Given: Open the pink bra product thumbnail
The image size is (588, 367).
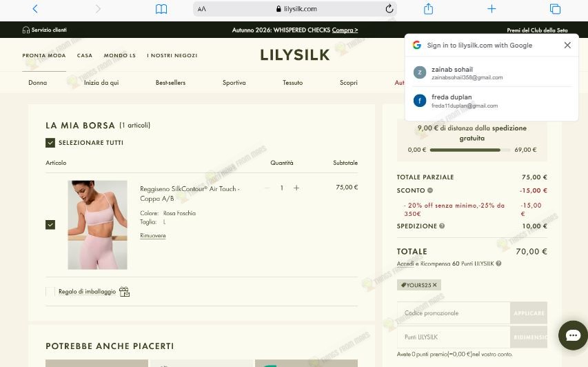Looking at the screenshot, I should (97, 225).
